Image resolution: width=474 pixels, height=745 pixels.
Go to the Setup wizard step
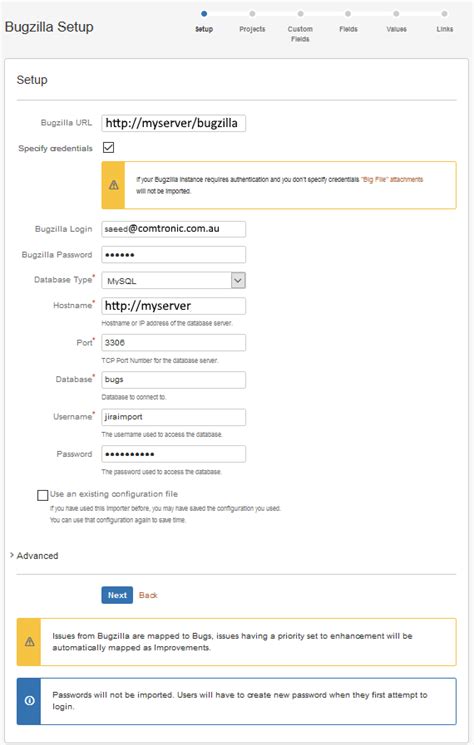tap(204, 29)
